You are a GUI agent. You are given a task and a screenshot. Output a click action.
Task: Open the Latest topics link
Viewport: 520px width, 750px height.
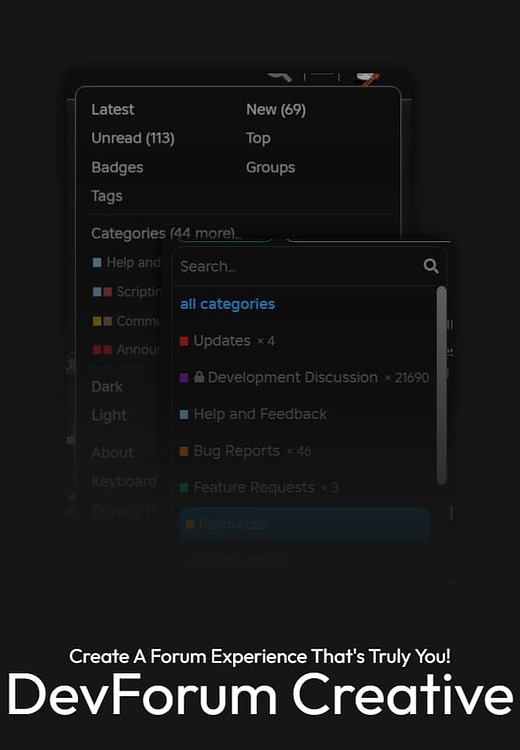pos(112,110)
